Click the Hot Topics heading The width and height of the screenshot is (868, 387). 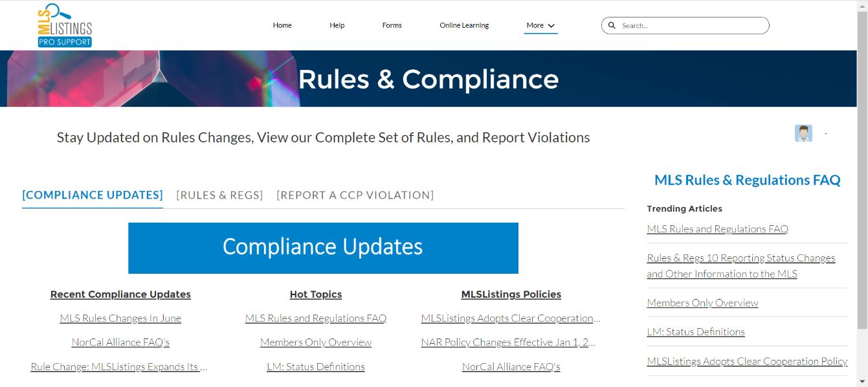coord(316,294)
